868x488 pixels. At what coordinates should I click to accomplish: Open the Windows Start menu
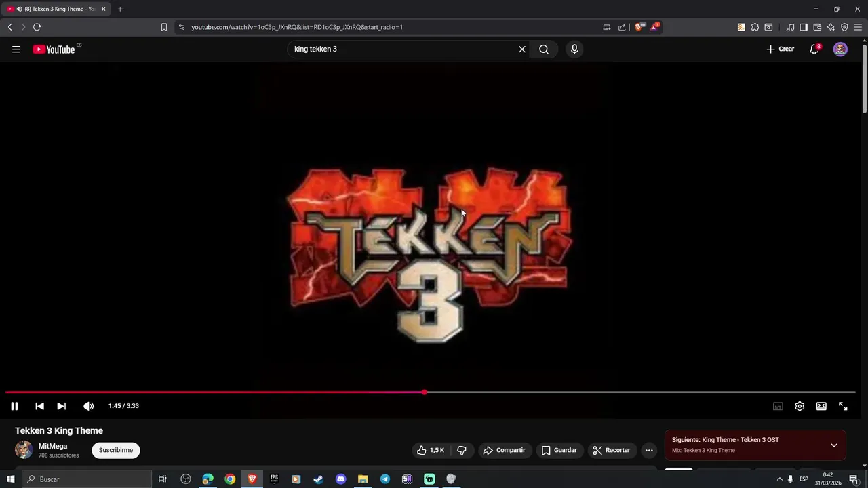click(10, 479)
